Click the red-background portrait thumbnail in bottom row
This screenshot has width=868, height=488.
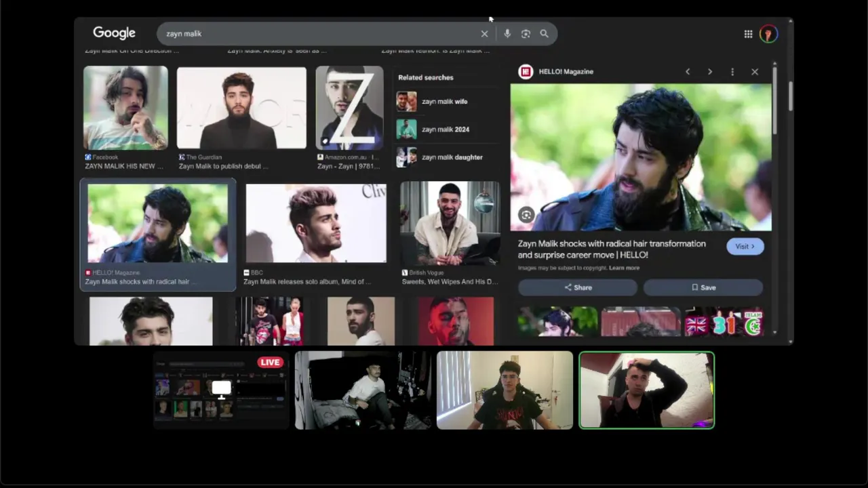pyautogui.click(x=456, y=321)
